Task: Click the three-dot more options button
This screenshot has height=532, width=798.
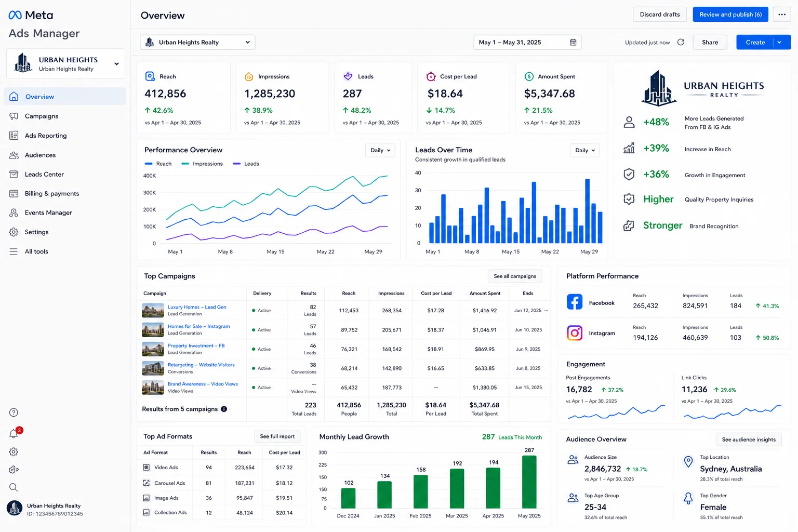Action: coord(782,15)
